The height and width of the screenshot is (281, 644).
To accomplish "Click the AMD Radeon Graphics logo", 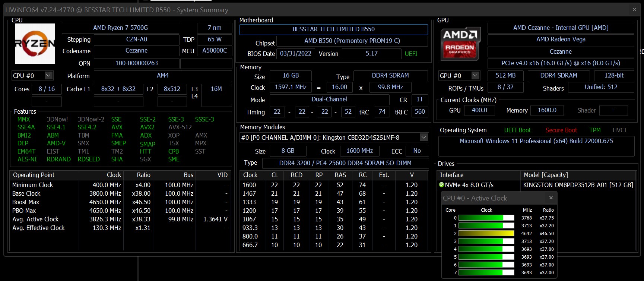I will (460, 44).
